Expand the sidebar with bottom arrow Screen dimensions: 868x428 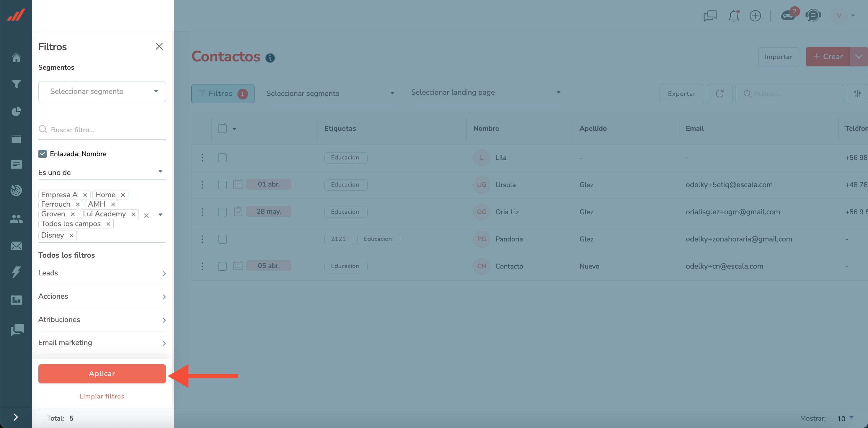click(15, 417)
